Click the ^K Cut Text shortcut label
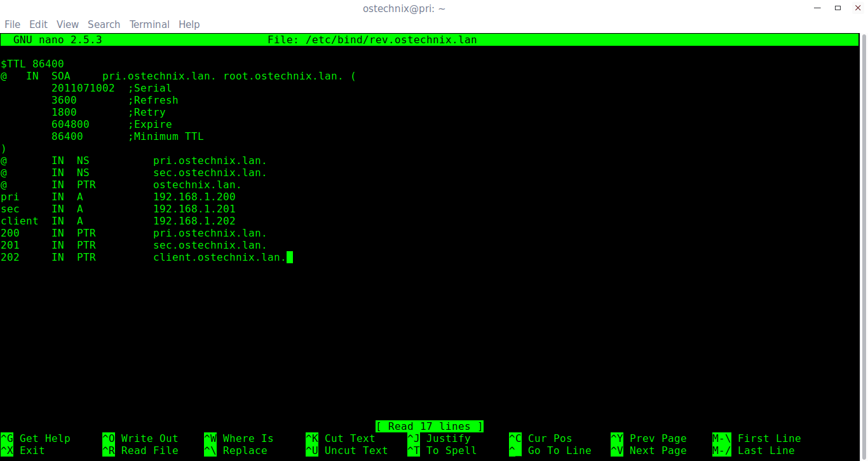 (341, 439)
